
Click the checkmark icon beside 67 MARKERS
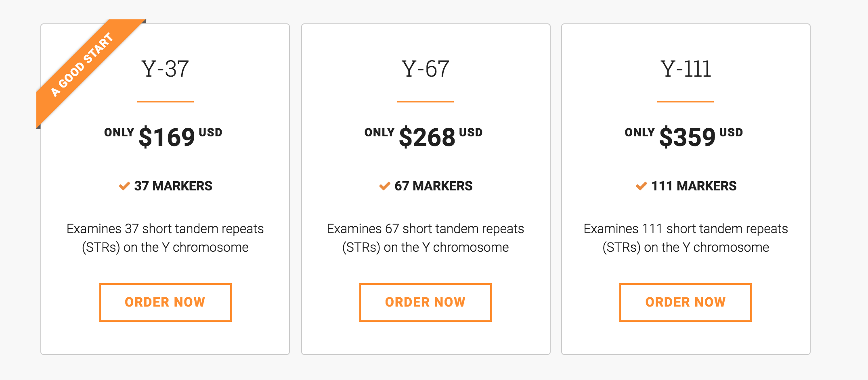tap(385, 186)
